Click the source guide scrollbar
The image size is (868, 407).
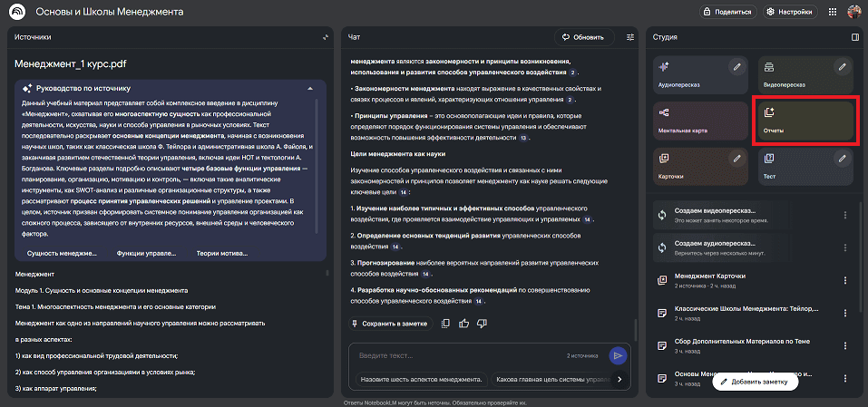[317, 166]
